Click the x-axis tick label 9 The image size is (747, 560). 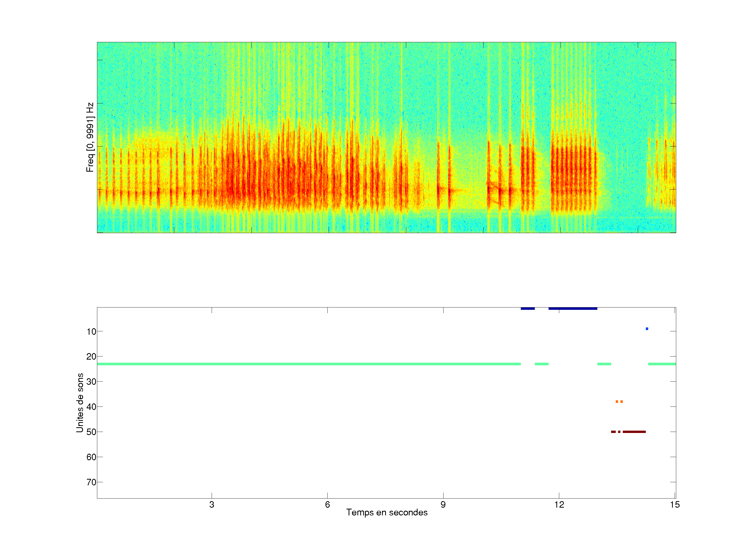(443, 505)
